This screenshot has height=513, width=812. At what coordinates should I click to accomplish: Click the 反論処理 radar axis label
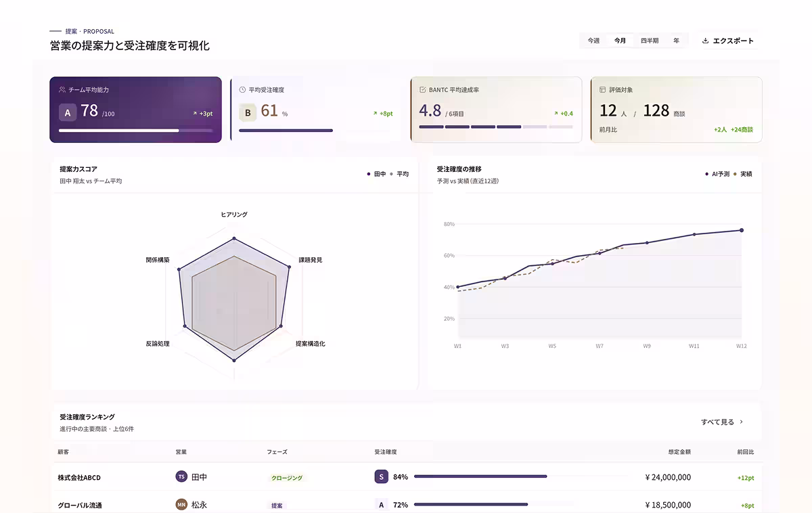coord(158,344)
